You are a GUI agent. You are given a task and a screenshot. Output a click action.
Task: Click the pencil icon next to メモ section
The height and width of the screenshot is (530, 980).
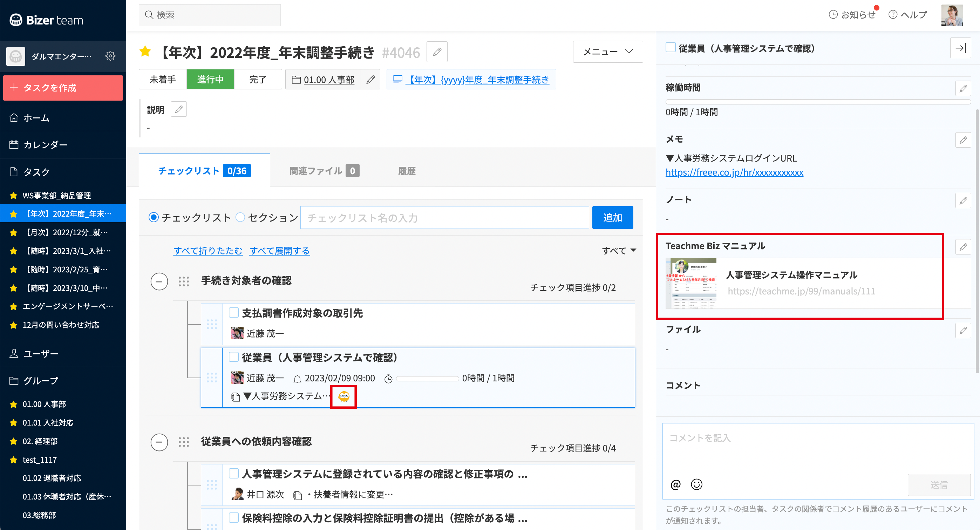(x=964, y=140)
